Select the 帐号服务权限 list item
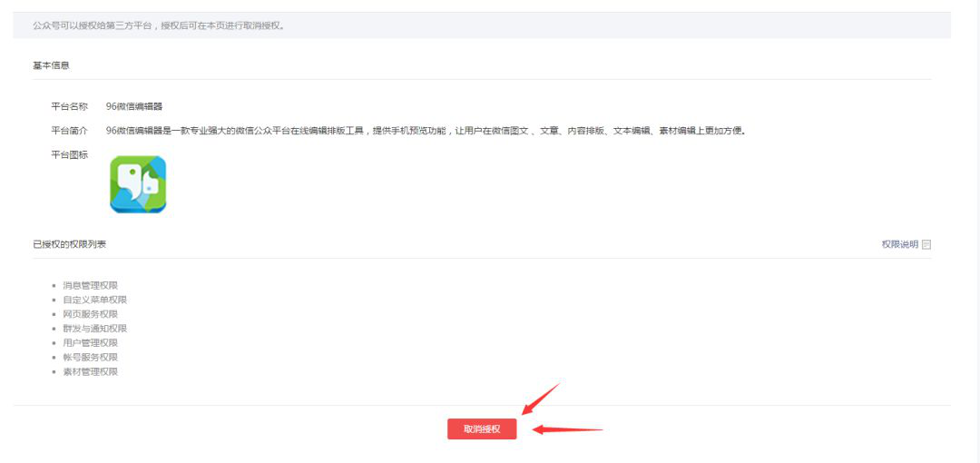 (x=91, y=358)
